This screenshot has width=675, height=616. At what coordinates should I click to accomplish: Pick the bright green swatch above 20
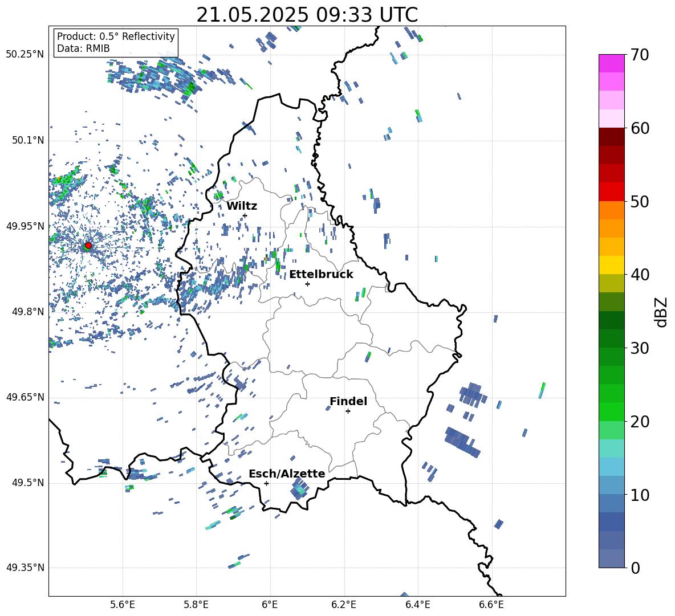pos(611,411)
